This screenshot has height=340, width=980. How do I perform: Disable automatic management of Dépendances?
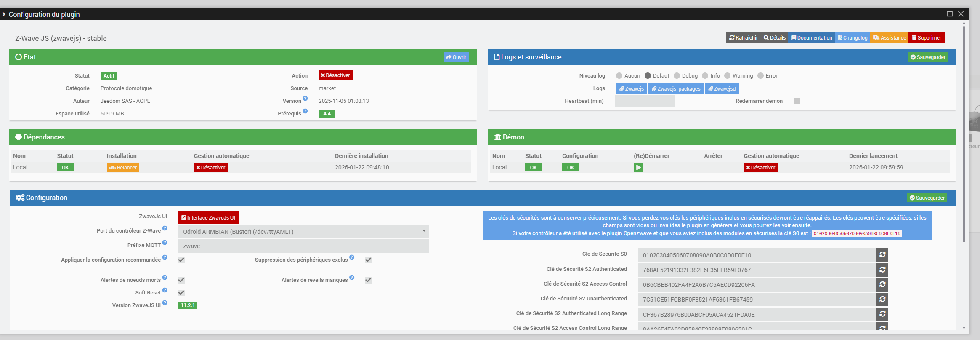(x=211, y=167)
